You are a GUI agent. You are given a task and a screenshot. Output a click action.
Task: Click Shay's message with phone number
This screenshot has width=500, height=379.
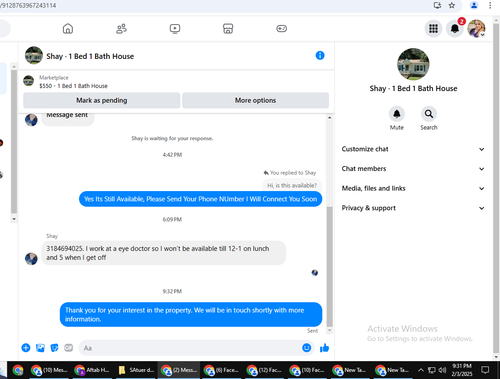[163, 253]
